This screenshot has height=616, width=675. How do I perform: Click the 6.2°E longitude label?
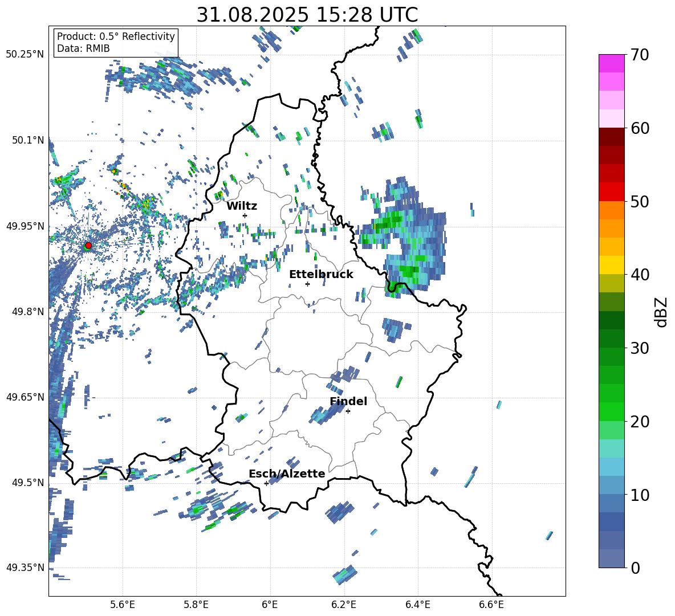click(x=344, y=605)
